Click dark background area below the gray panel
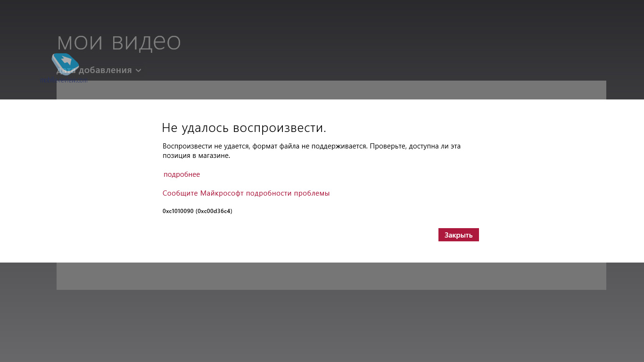Screen dimensions: 644x362 (330, 325)
